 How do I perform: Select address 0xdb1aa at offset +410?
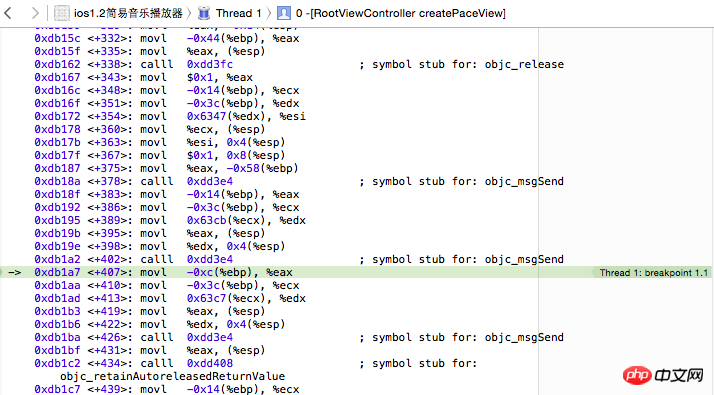coord(57,285)
